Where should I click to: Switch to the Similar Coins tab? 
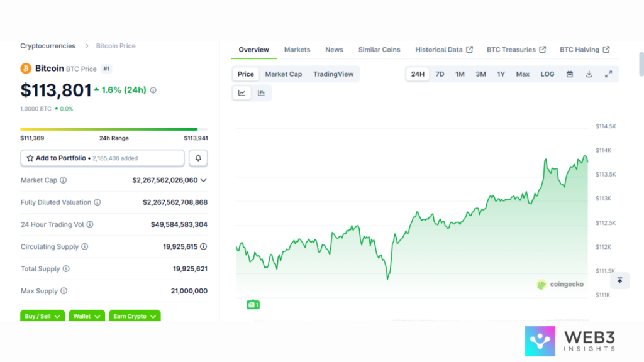379,50
